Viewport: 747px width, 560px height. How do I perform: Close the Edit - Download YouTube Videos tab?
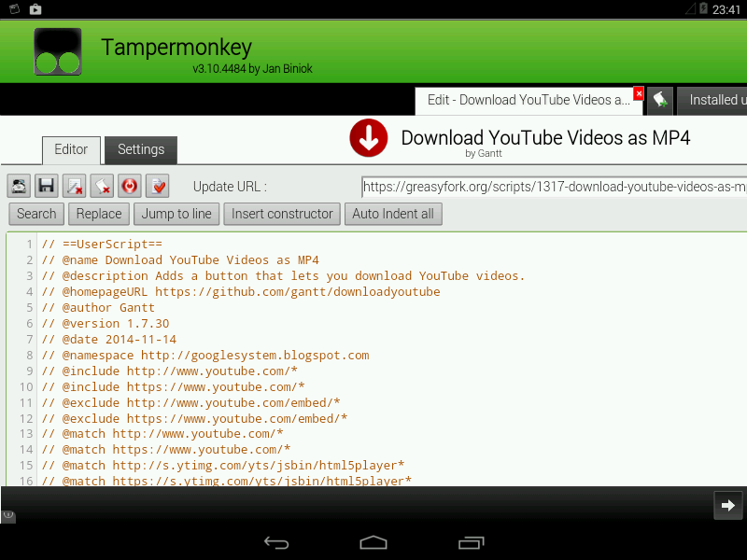point(639,93)
